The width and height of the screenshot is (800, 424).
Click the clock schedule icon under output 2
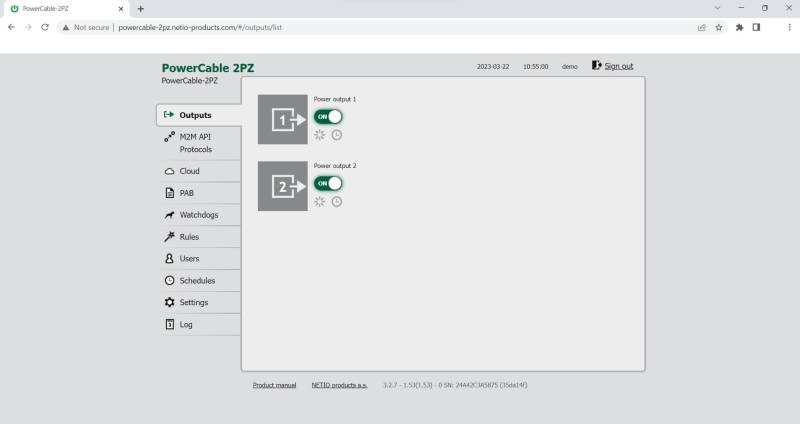pyautogui.click(x=337, y=201)
